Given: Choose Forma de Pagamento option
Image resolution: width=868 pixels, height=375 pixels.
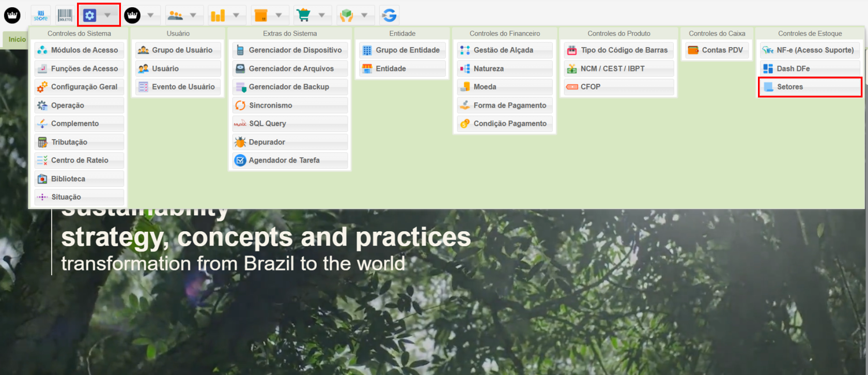Looking at the screenshot, I should tap(504, 106).
